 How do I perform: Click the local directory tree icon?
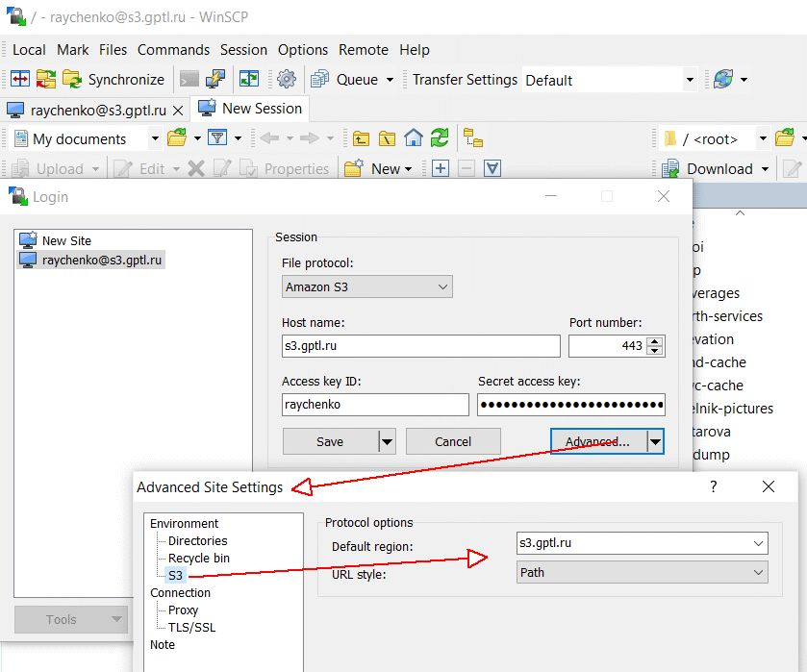tap(473, 137)
